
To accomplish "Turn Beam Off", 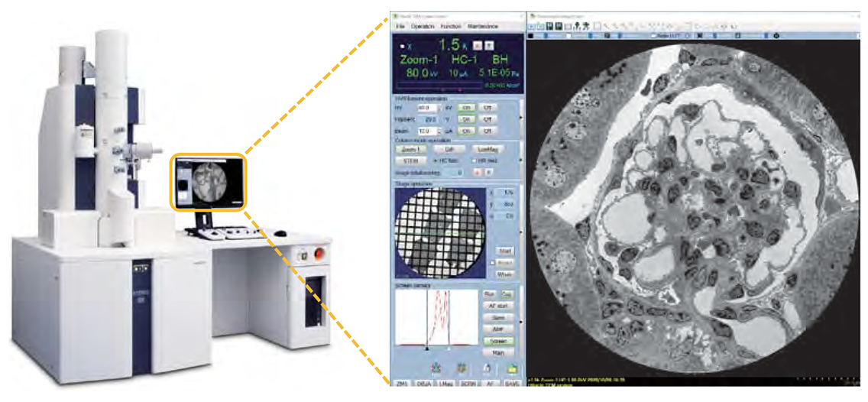I will (x=487, y=131).
